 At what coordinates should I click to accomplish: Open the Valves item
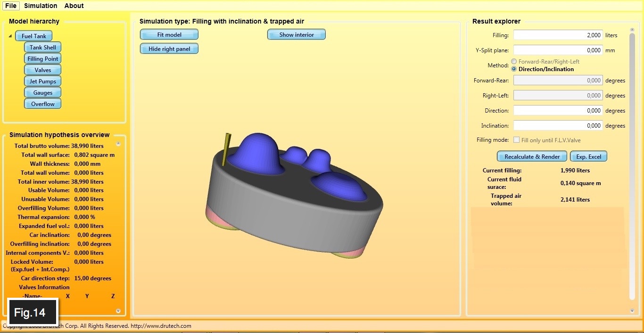(x=42, y=70)
